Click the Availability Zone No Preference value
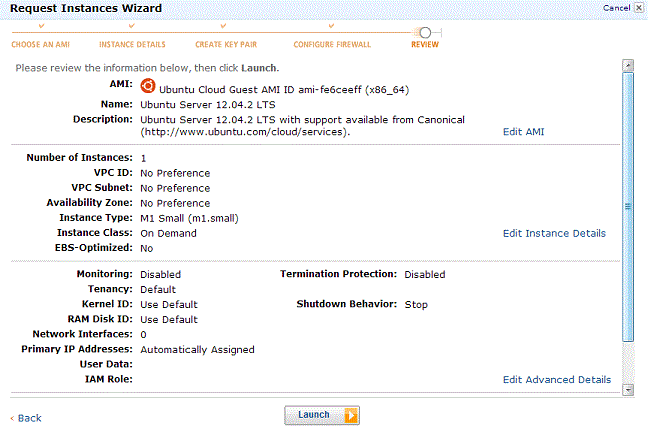 click(175, 203)
